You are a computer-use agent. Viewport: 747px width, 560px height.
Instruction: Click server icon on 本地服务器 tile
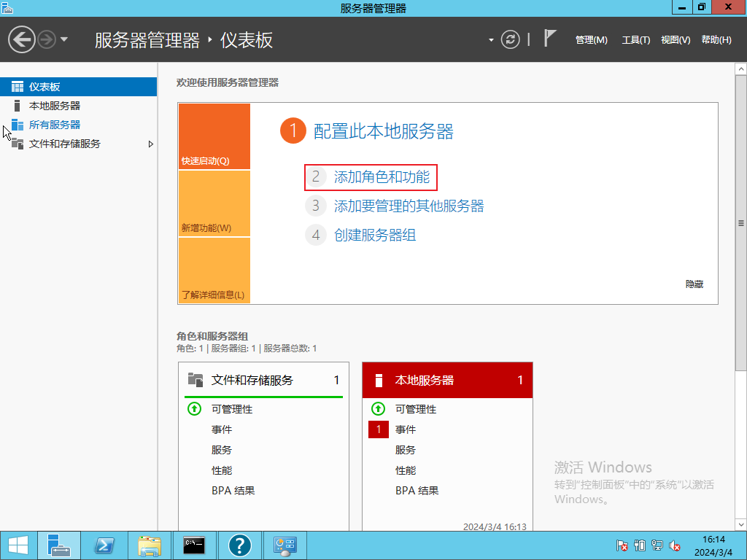click(x=379, y=381)
